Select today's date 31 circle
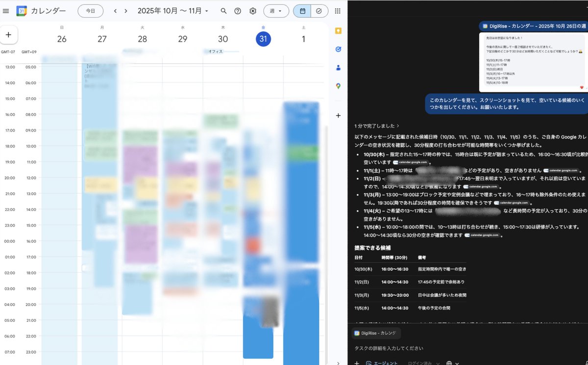The image size is (588, 365). point(263,39)
